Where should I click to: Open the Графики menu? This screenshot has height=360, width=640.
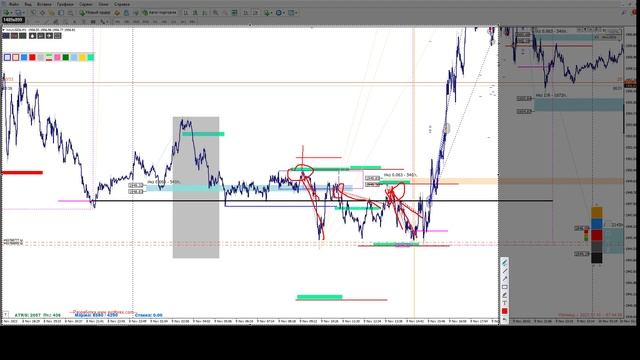click(65, 4)
